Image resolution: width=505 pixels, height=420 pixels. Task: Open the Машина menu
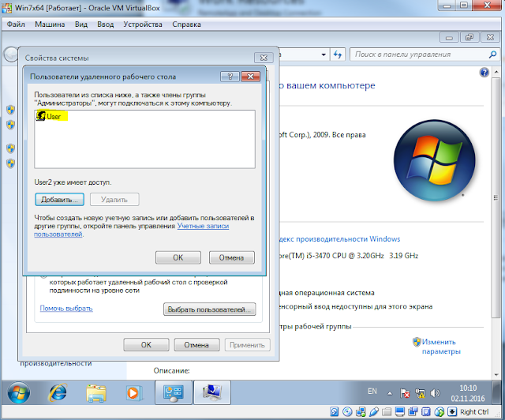coord(50,24)
